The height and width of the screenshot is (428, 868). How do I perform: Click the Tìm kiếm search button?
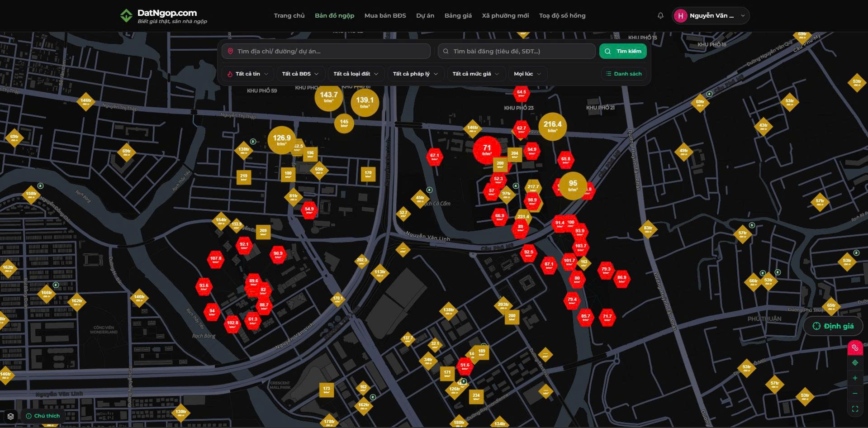pos(623,51)
